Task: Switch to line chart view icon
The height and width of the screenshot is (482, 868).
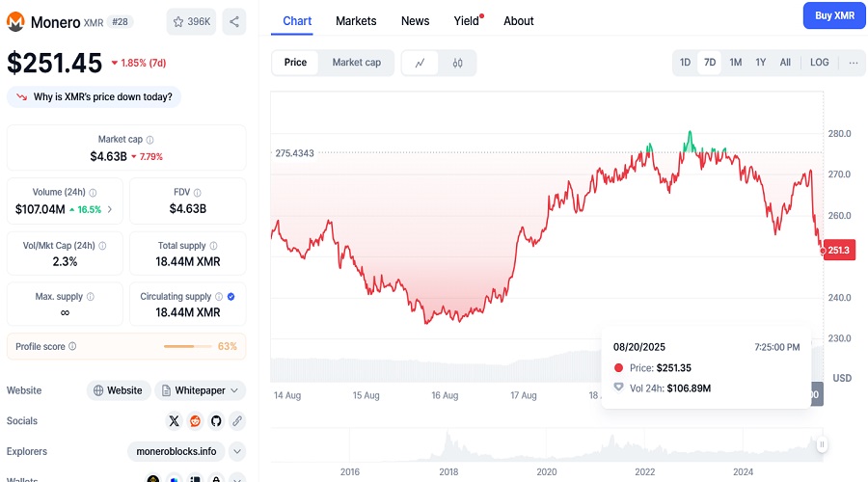Action: pyautogui.click(x=420, y=63)
